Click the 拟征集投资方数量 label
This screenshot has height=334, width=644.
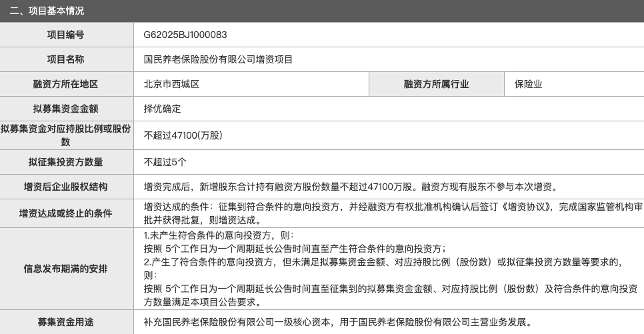pyautogui.click(x=66, y=162)
